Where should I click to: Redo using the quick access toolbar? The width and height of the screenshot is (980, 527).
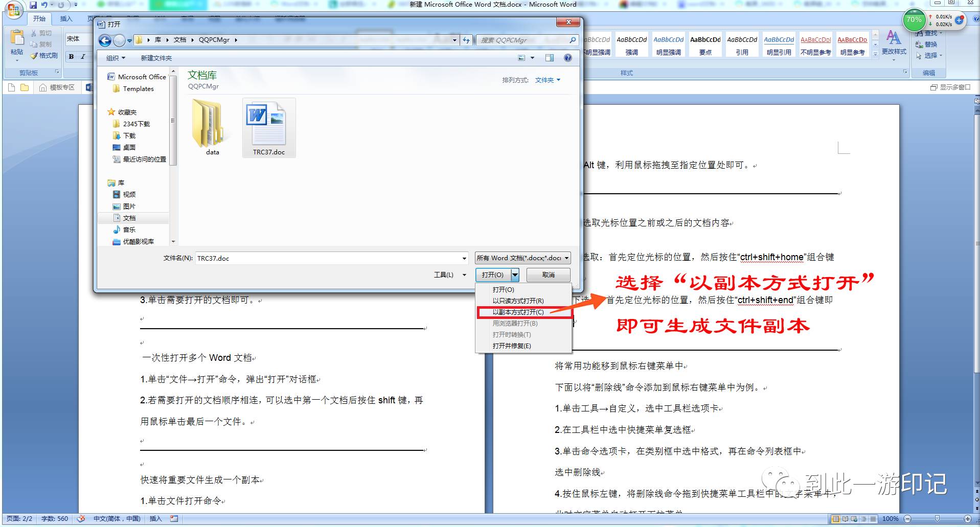[x=61, y=5]
